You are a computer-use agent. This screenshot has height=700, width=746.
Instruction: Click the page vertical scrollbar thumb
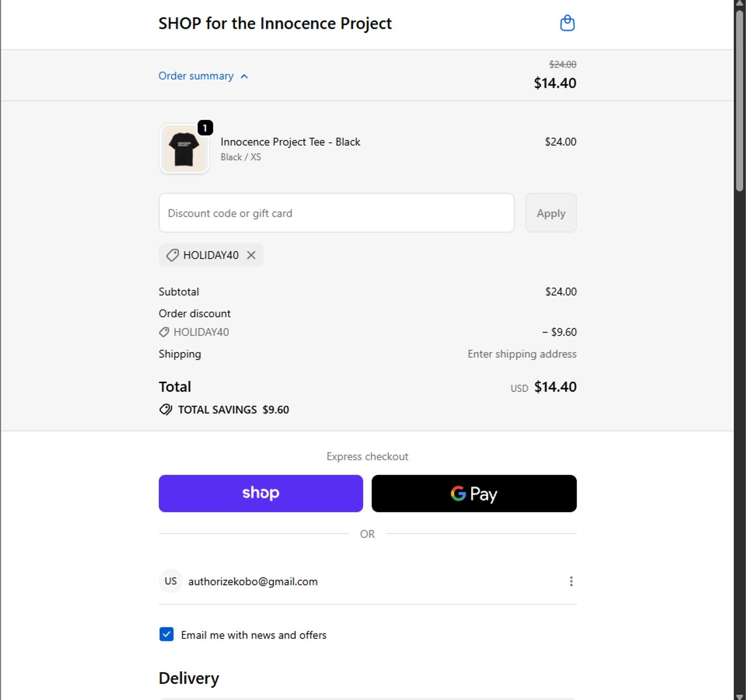tap(740, 99)
